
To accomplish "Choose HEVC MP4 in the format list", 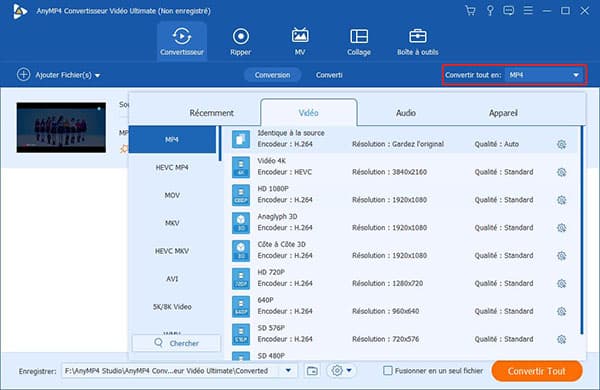I will pos(172,167).
